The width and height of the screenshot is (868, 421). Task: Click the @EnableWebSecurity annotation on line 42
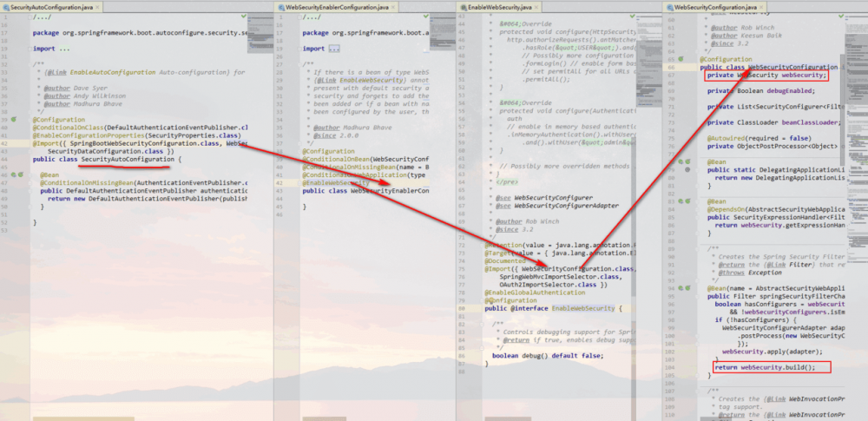(x=336, y=183)
